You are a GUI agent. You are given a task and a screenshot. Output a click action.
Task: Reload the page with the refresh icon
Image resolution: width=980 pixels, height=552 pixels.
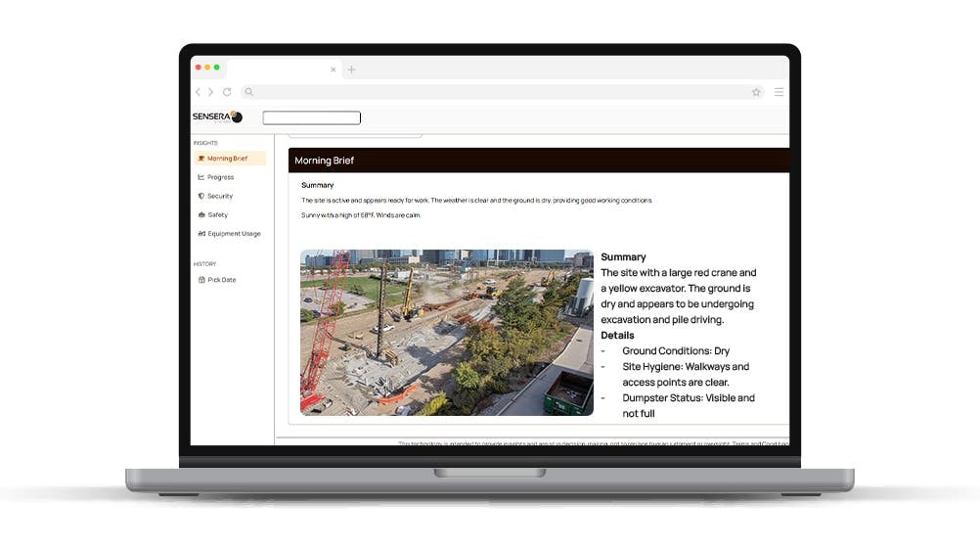227,92
